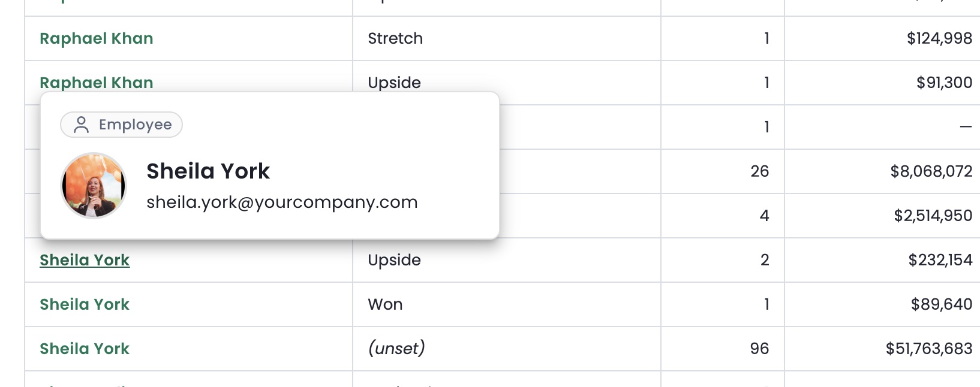Click the Employee badge in the popup
980x387 pixels.
[x=121, y=125]
